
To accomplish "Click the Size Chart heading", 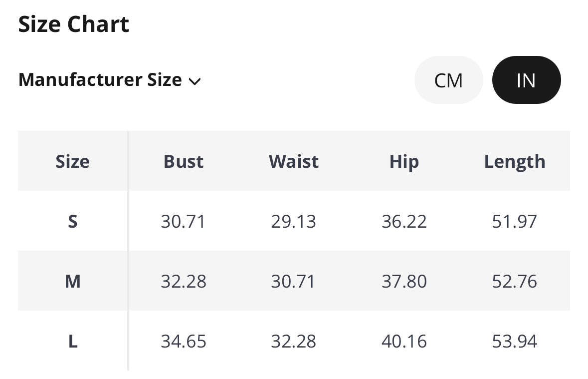I will (74, 24).
